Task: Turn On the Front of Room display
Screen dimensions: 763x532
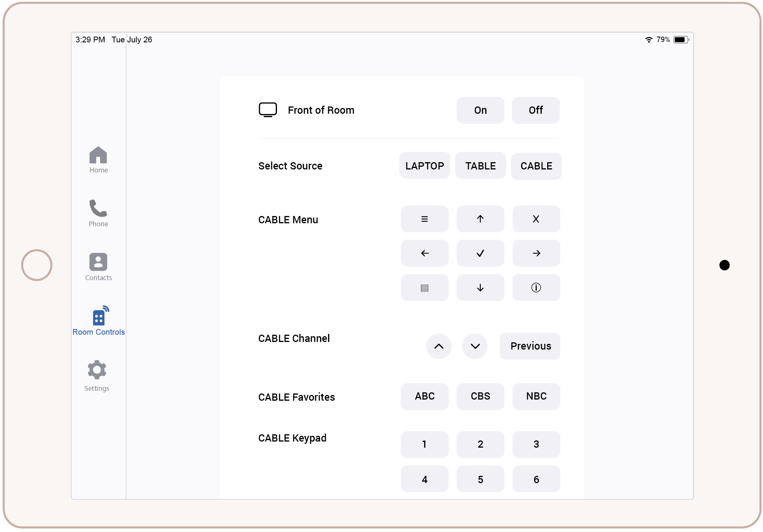Action: coord(480,110)
